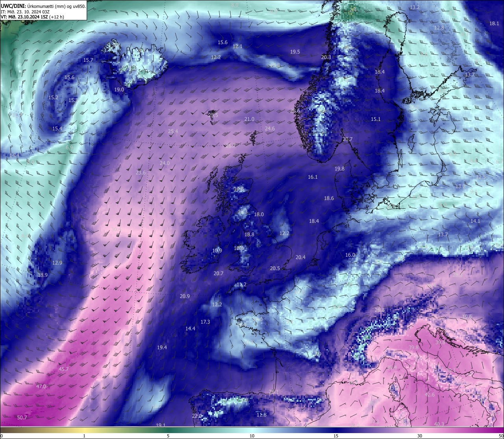The height and width of the screenshot is (439, 504).
Task: Click the map value '26.6'
Action: (x=380, y=310)
